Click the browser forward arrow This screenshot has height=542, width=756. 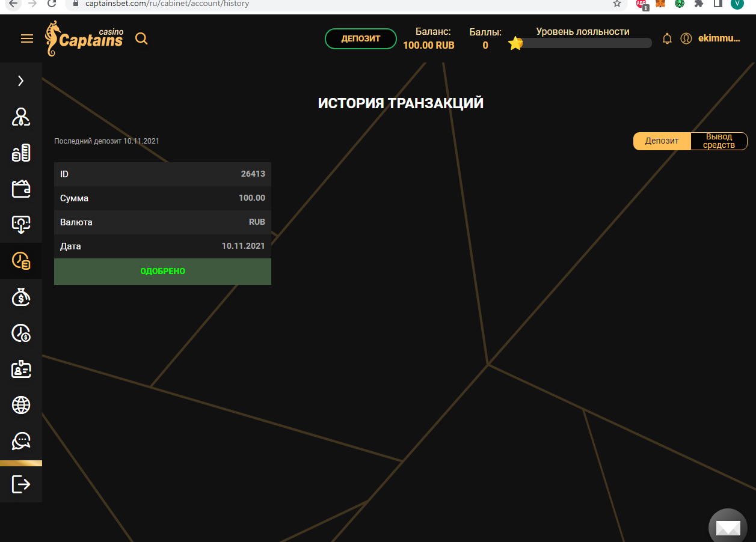(x=32, y=4)
